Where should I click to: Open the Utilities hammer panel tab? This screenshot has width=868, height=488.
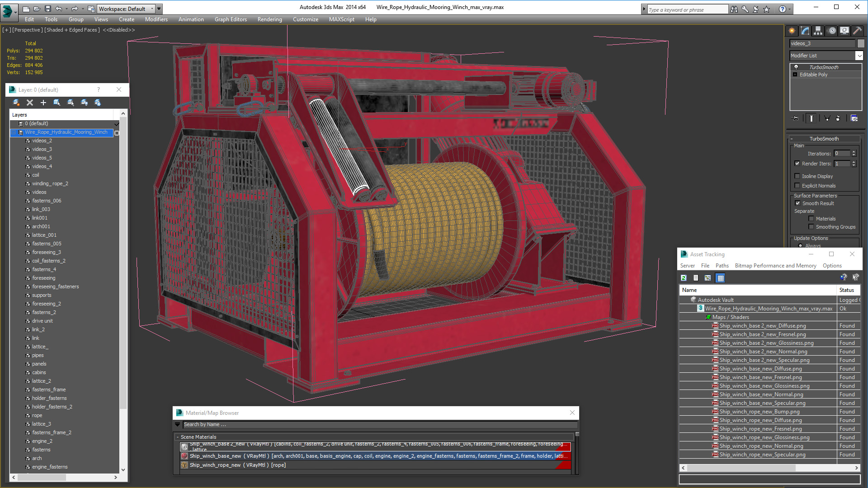857,31
